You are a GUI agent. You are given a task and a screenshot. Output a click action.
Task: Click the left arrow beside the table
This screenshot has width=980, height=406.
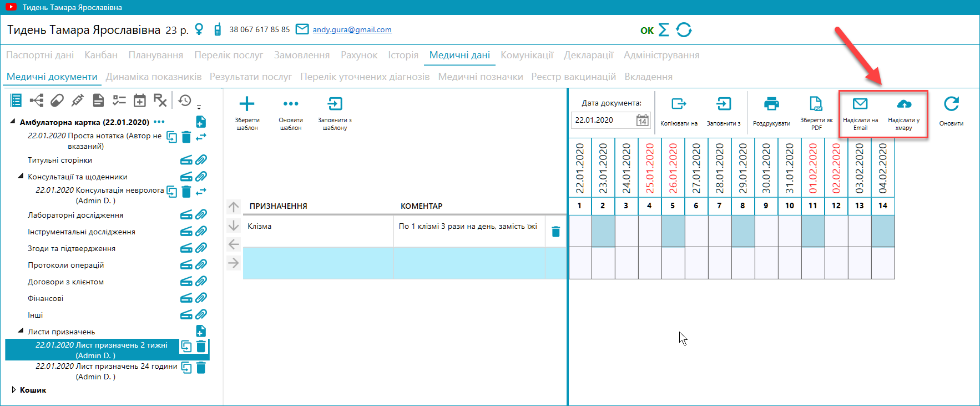pyautogui.click(x=234, y=244)
